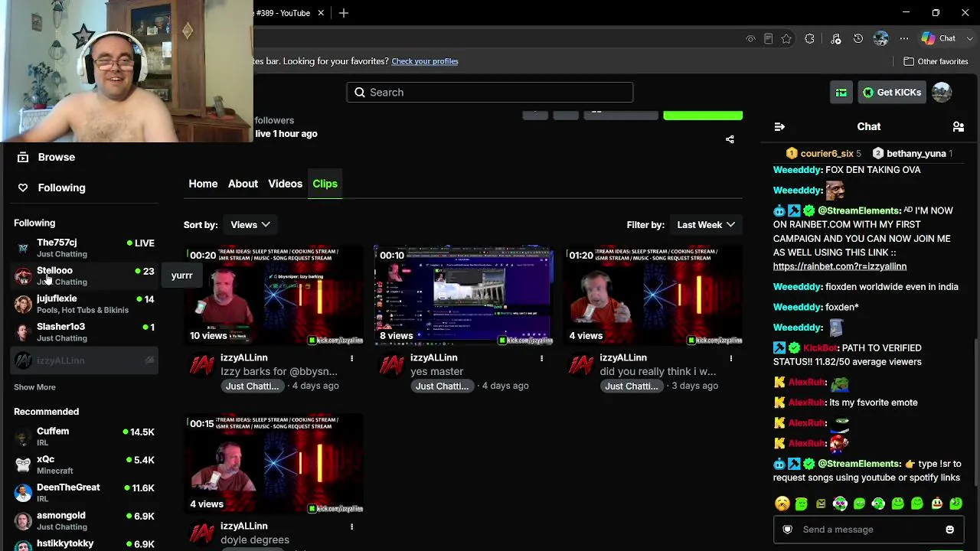Switch to the About tab
Viewport: 980px width, 551px height.
point(243,184)
